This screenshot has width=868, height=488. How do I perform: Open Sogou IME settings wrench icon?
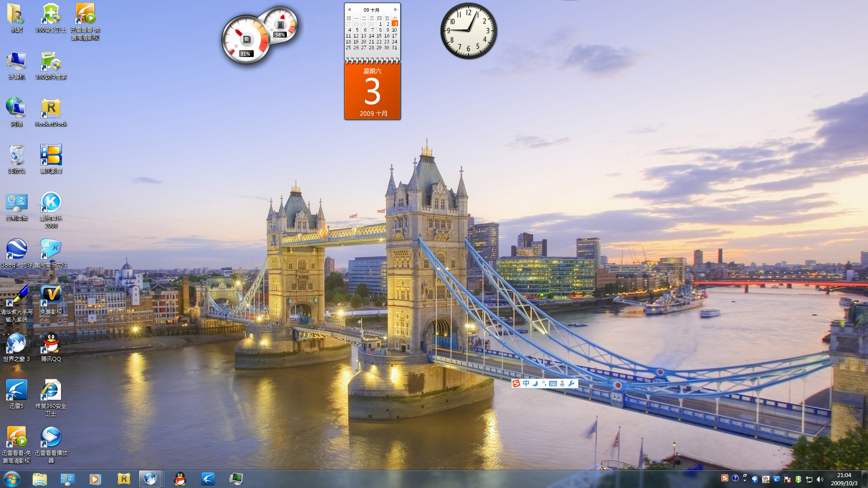pyautogui.click(x=571, y=384)
